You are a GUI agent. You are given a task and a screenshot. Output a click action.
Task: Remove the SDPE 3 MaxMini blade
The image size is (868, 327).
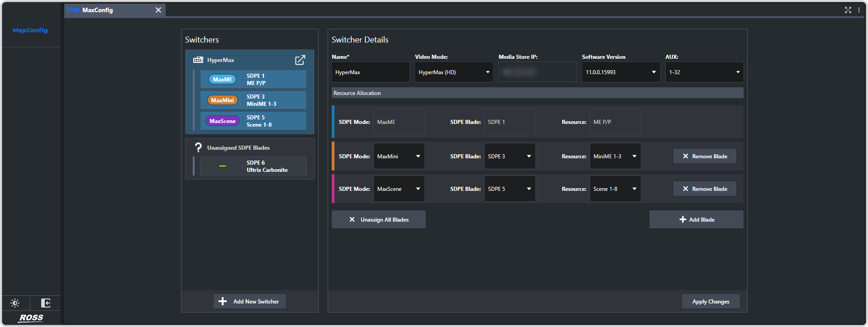click(x=705, y=156)
